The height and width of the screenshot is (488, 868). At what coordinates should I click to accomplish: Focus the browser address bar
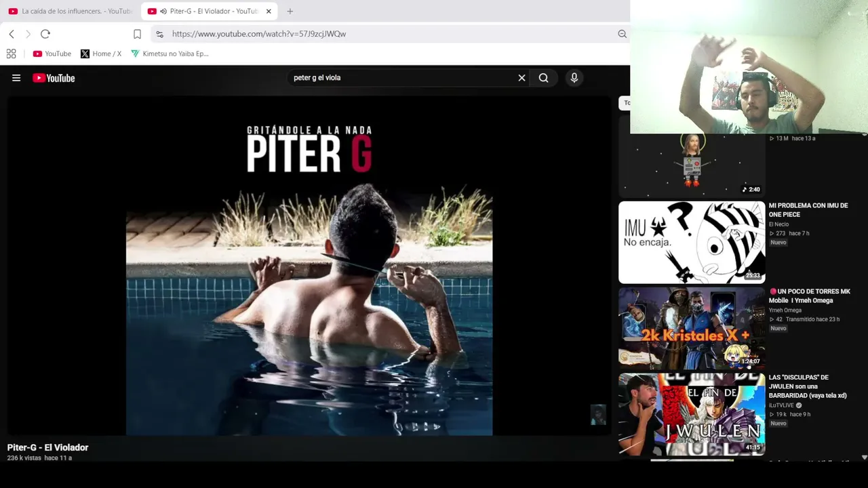390,34
